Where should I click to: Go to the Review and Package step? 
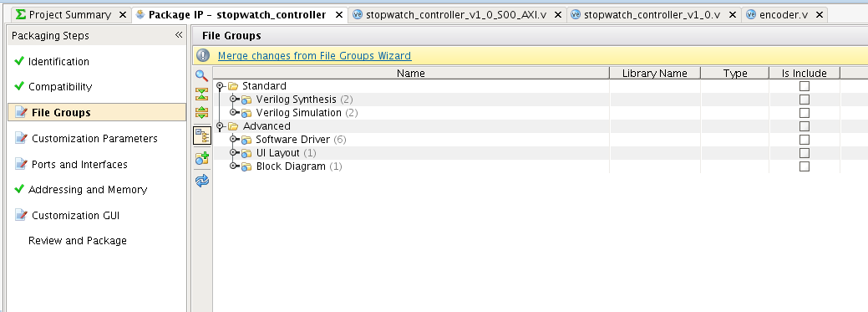pyautogui.click(x=78, y=241)
